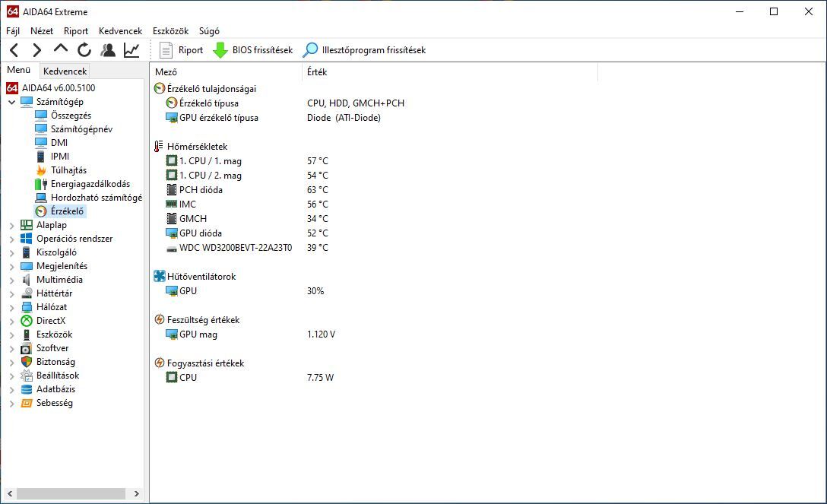Viewport: 827px width, 504px height.
Task: Click the Riport document icon
Action: (x=166, y=50)
